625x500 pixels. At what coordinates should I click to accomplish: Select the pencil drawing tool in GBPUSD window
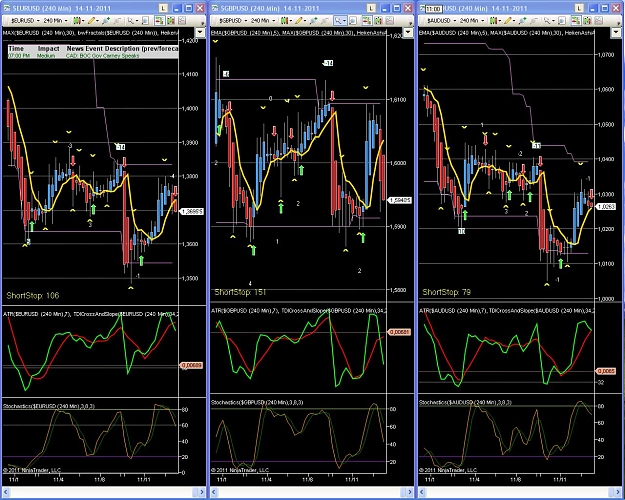click(x=300, y=20)
